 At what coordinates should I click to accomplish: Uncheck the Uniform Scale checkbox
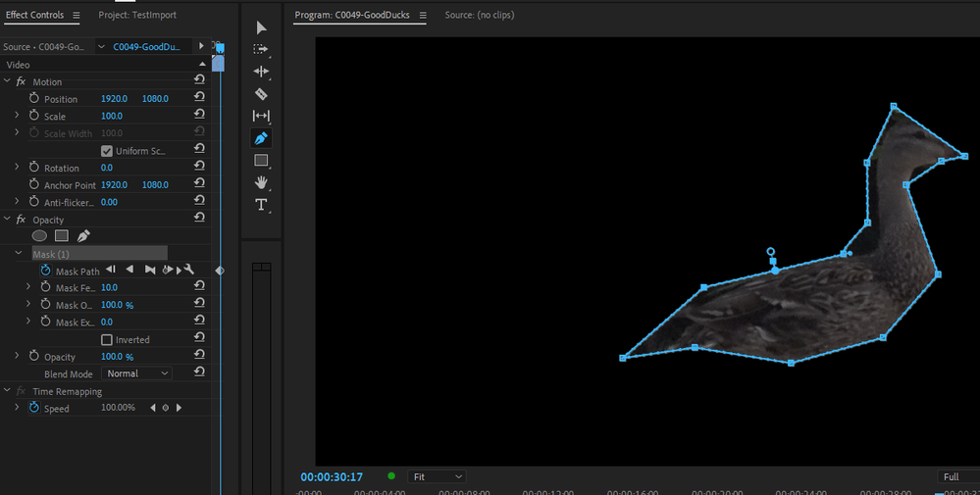tap(107, 151)
